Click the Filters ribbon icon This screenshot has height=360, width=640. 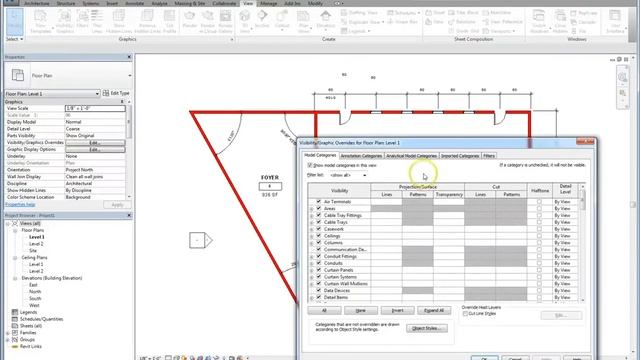click(x=82, y=21)
